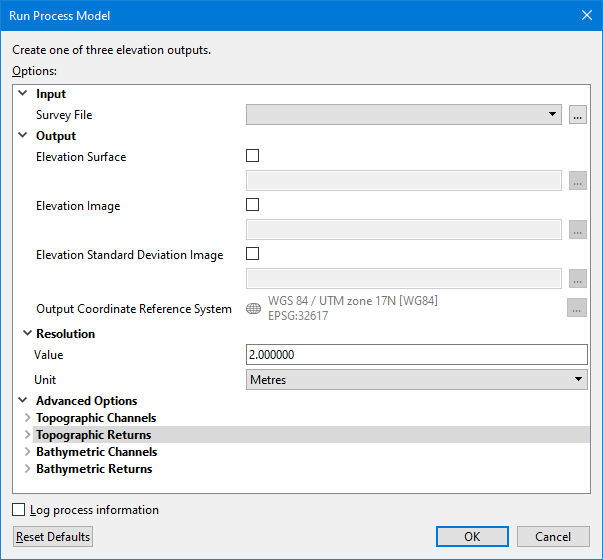Image resolution: width=603 pixels, height=560 pixels.
Task: Expand the Bathymetric Returns section
Action: [27, 469]
